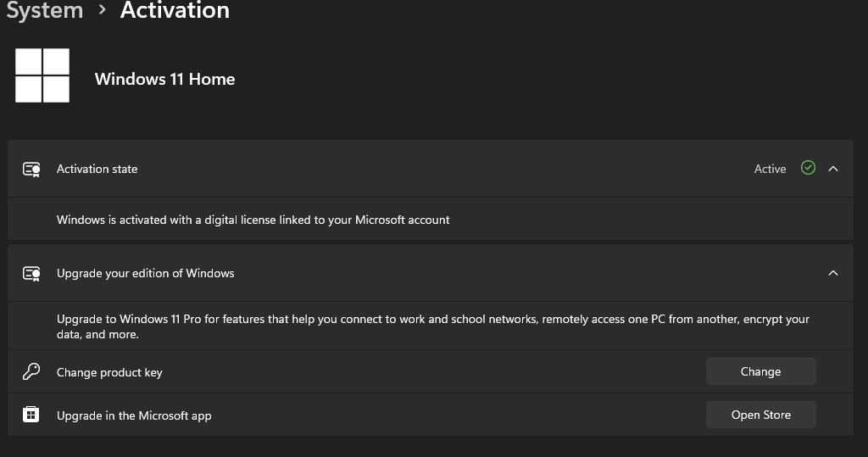Click the Active status text
The image size is (868, 457).
point(770,169)
